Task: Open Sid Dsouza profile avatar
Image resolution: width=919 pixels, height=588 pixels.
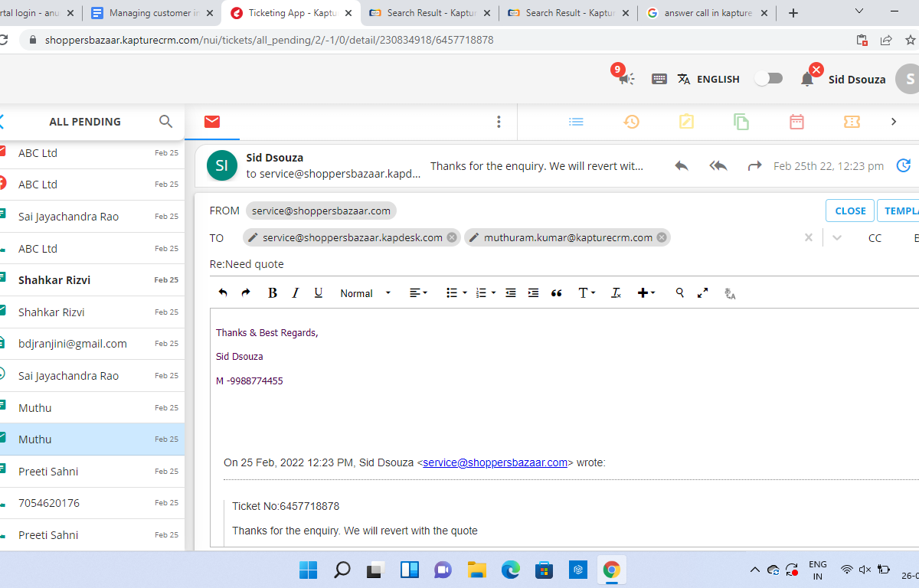Action: point(909,79)
